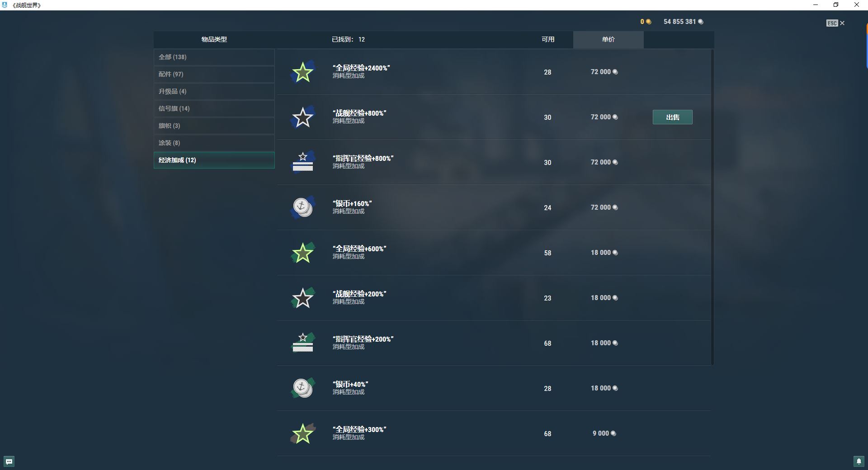Click the 9 000 price of 全局经验+300%
Viewport: 868px width, 470px height.
600,433
